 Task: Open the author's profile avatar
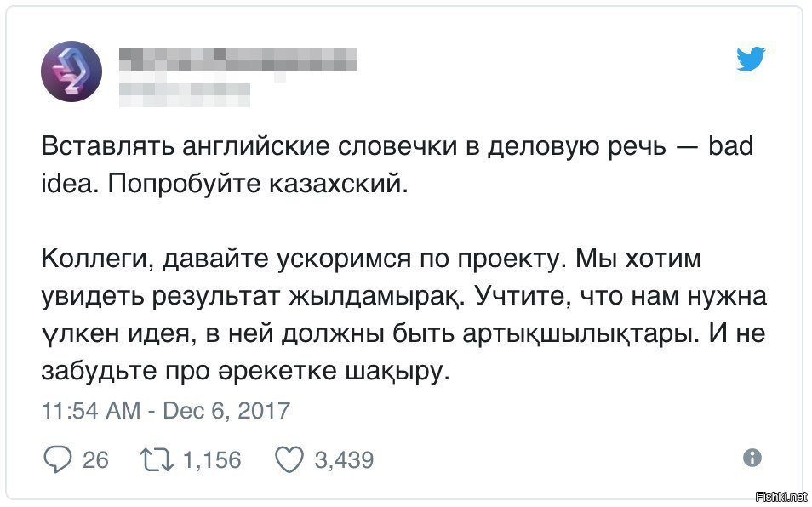71,71
